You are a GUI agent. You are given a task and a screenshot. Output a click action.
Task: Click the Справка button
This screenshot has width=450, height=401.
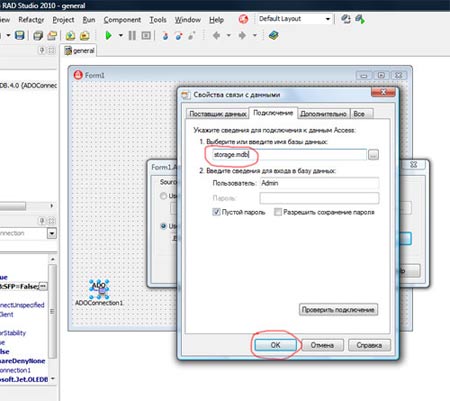[x=369, y=345]
